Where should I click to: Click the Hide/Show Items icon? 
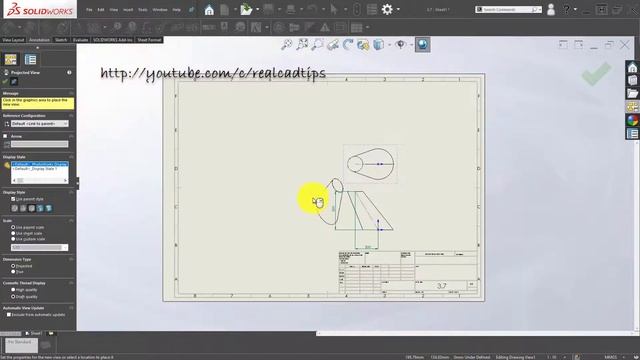pos(400,44)
